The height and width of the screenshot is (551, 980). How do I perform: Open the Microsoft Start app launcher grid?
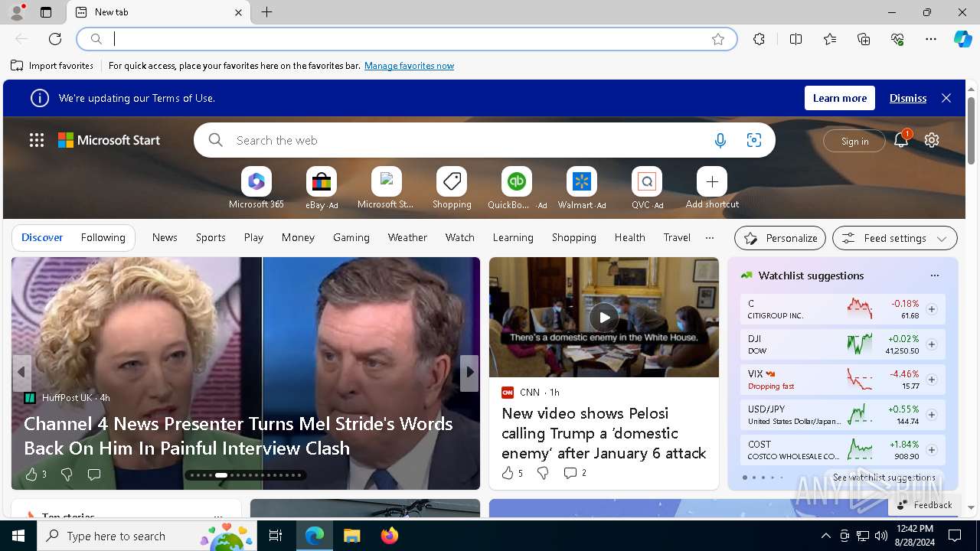coord(37,140)
